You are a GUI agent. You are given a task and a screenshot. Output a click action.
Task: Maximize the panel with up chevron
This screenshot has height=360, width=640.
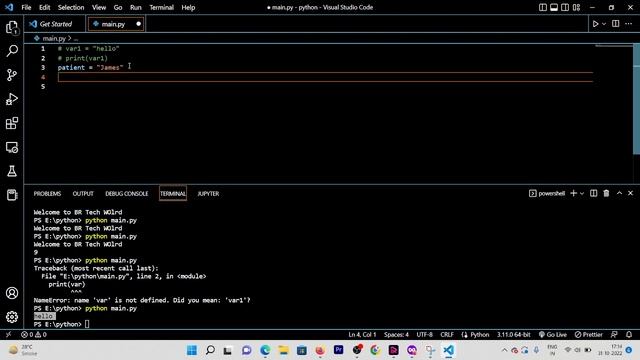[x=619, y=193]
